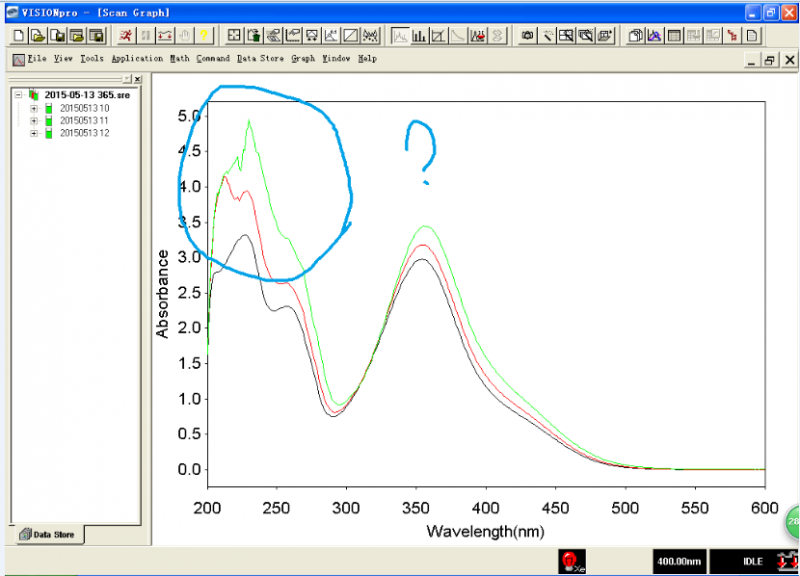Close the data store side panel
This screenshot has height=576, width=800.
point(138,79)
